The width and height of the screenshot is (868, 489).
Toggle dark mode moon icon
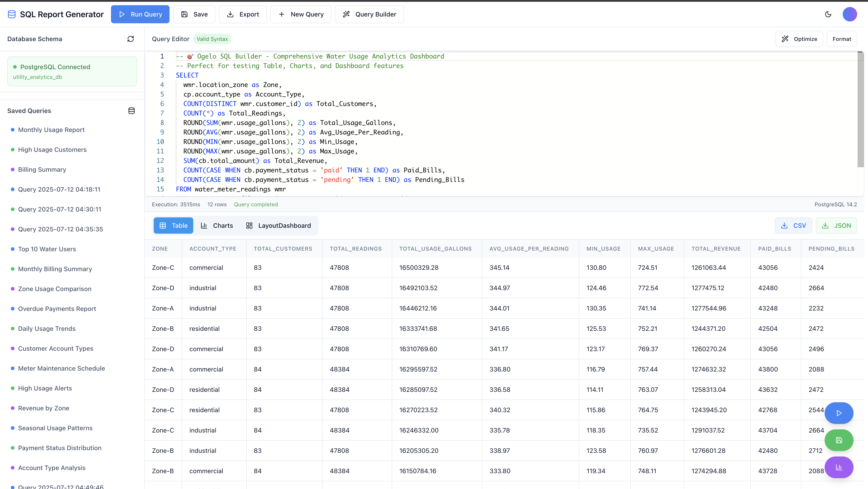coord(828,14)
